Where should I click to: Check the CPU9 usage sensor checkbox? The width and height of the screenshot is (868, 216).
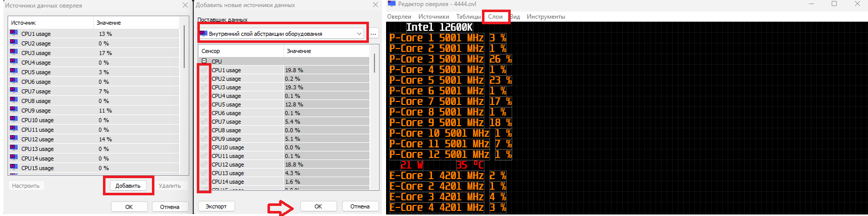[x=204, y=139]
